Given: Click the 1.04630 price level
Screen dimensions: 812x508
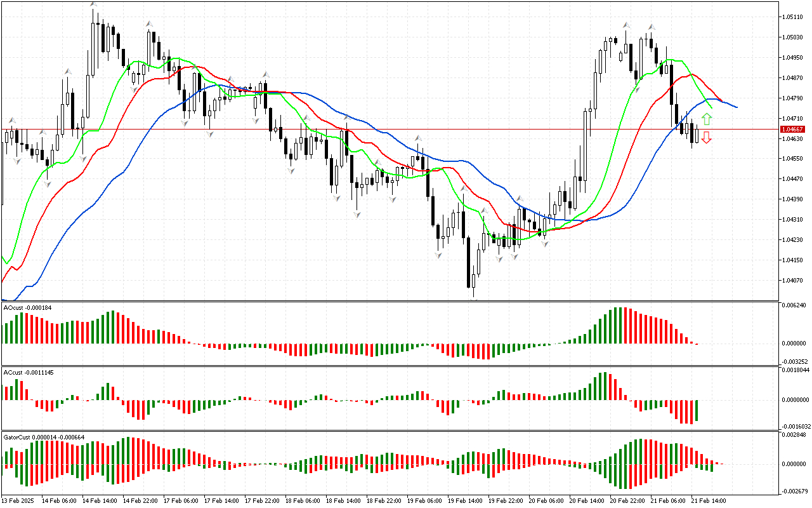Looking at the screenshot, I should click(x=794, y=138).
